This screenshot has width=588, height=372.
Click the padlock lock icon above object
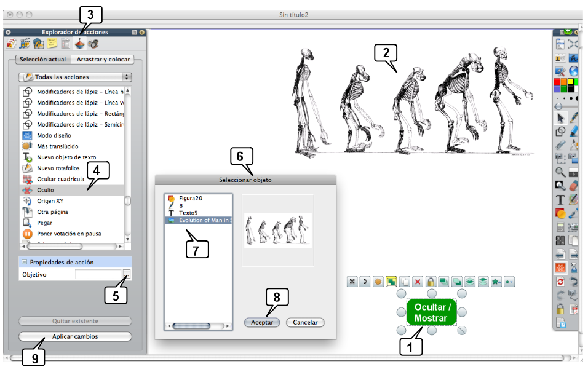pos(431,282)
